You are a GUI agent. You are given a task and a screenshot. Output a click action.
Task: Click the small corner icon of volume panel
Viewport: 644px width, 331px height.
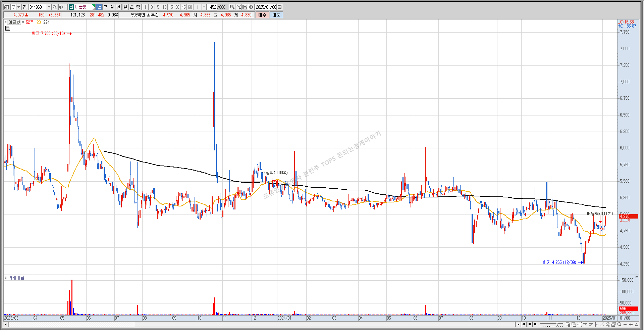coord(637,277)
